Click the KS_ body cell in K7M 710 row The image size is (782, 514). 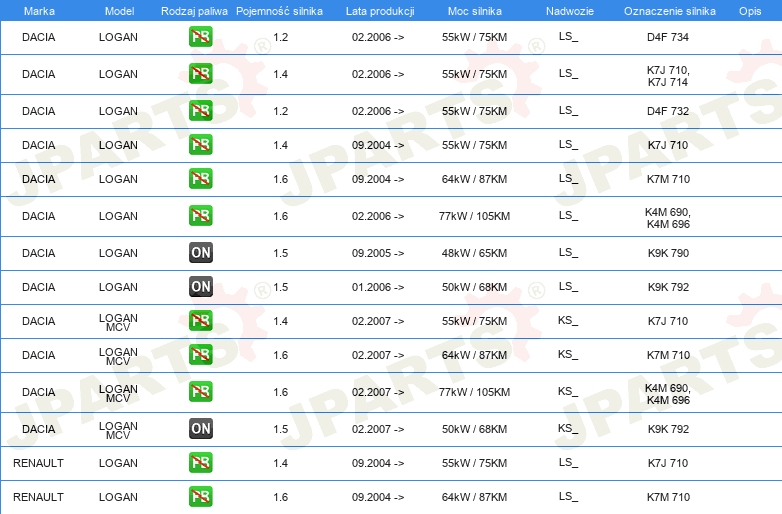pyautogui.click(x=568, y=354)
